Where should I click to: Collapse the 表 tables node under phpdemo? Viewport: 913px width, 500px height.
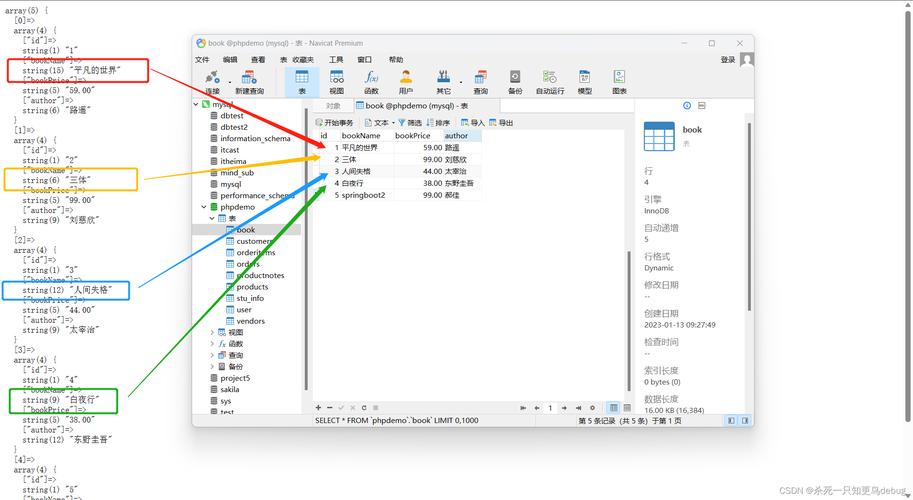pyautogui.click(x=212, y=218)
